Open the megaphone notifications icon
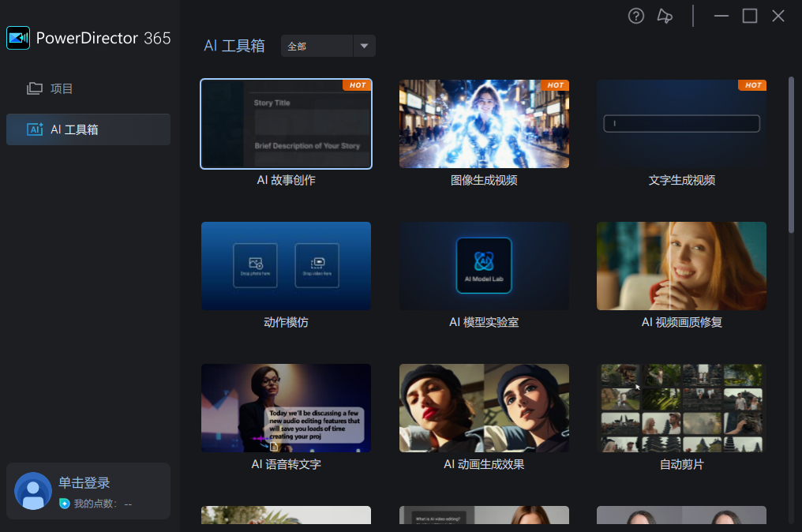The width and height of the screenshot is (802, 532). tap(665, 16)
